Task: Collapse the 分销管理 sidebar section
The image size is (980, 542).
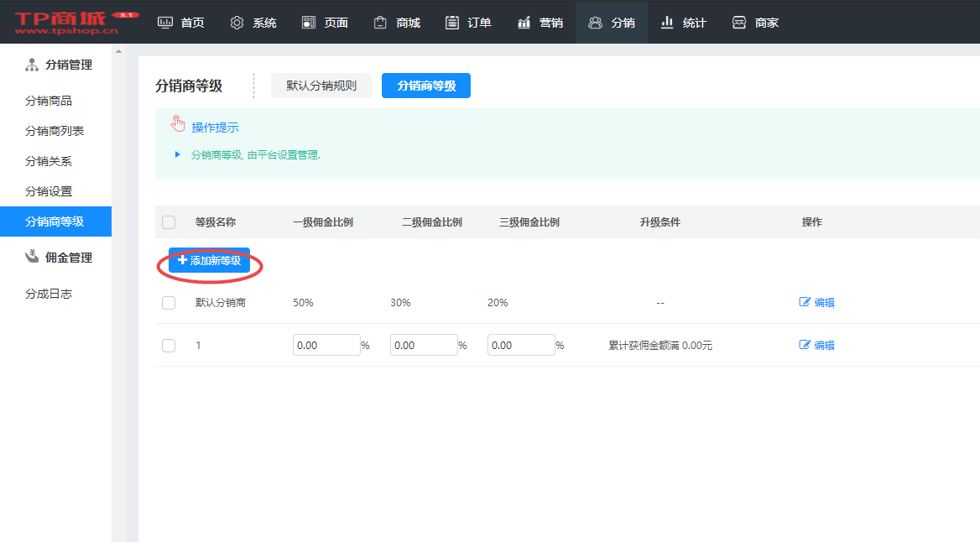Action: [x=58, y=65]
